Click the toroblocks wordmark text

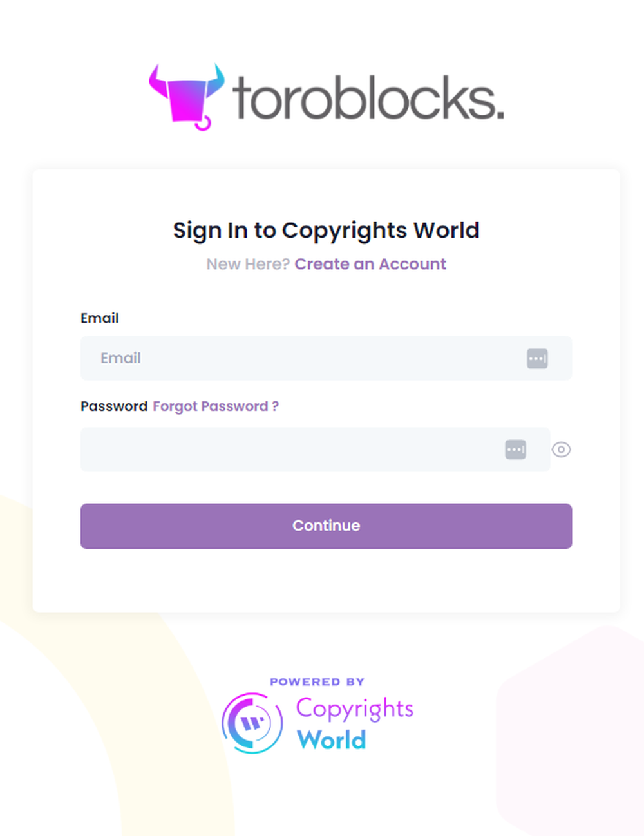368,98
